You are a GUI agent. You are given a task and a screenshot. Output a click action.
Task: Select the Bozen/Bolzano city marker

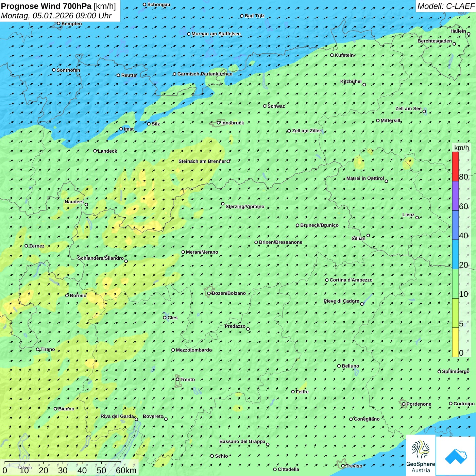tap(209, 293)
